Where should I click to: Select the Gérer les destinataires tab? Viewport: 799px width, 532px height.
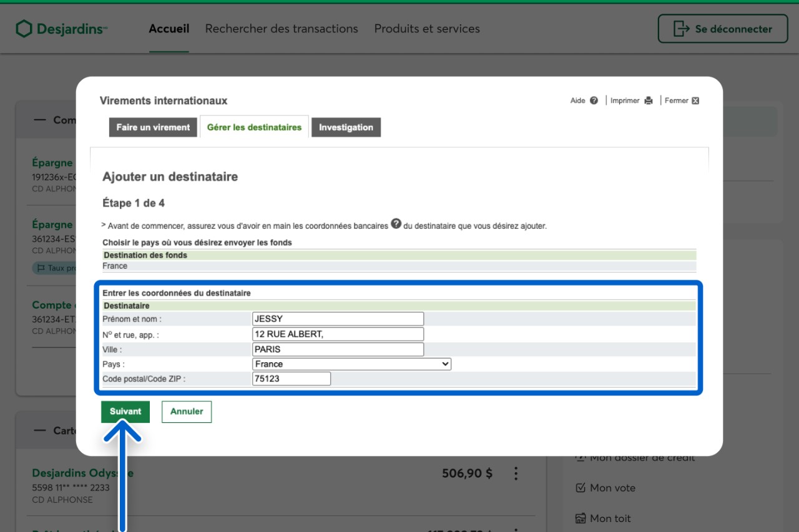(254, 127)
